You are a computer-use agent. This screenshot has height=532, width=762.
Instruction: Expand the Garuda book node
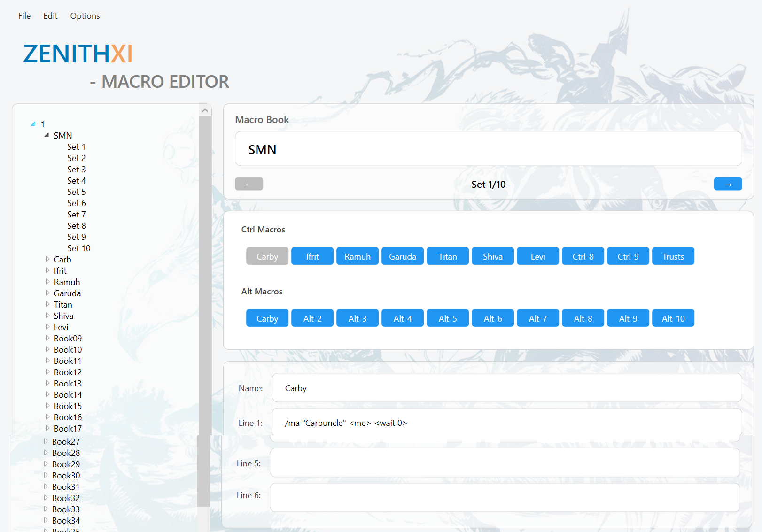point(47,293)
